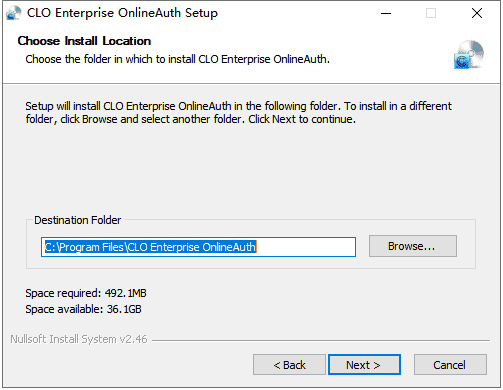This screenshot has width=503, height=390.
Task: Click the Space required 492.1MB text
Action: [x=86, y=293]
